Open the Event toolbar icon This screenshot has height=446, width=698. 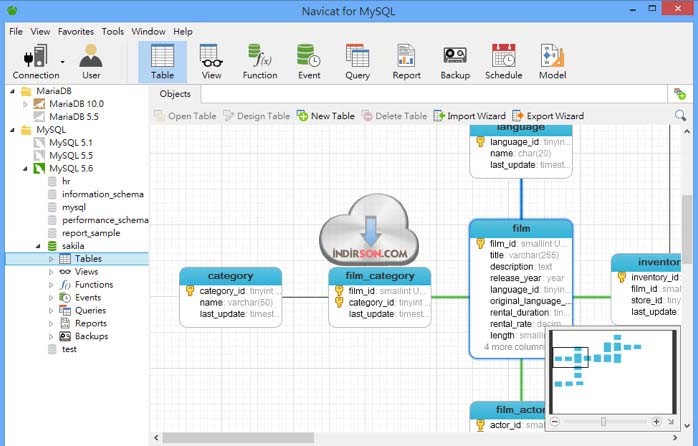click(x=309, y=62)
